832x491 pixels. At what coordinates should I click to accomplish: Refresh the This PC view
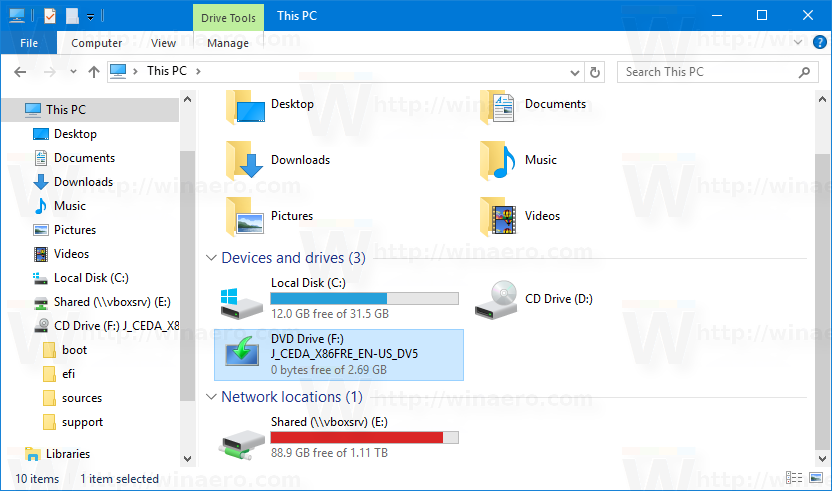click(595, 72)
